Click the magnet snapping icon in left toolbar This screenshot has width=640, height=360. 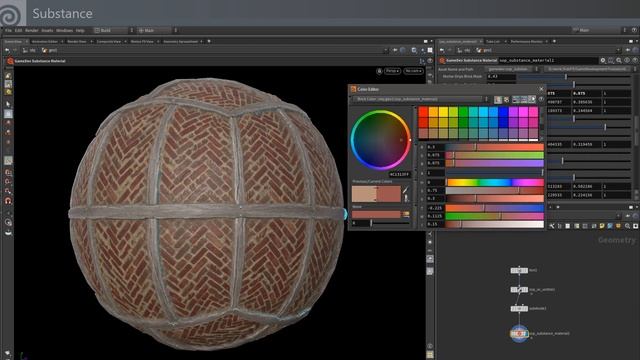point(8,201)
